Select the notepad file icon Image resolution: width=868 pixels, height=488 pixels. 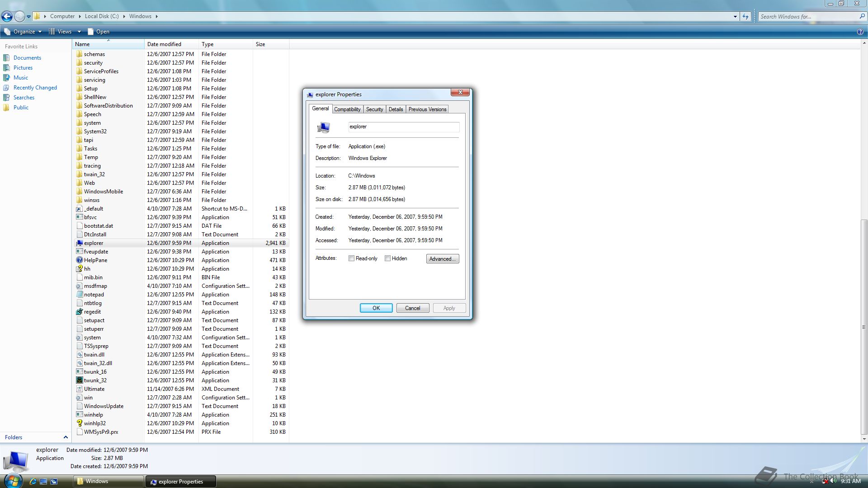(79, 295)
